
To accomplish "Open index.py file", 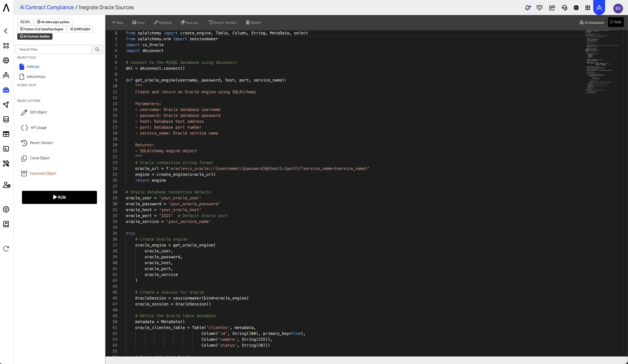I will (33, 66).
